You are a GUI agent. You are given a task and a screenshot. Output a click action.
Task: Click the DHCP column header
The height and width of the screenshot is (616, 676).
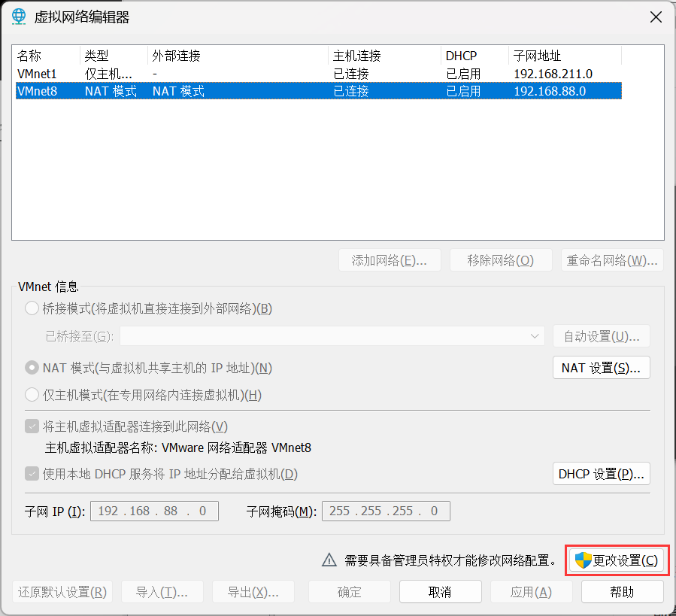tap(474, 56)
